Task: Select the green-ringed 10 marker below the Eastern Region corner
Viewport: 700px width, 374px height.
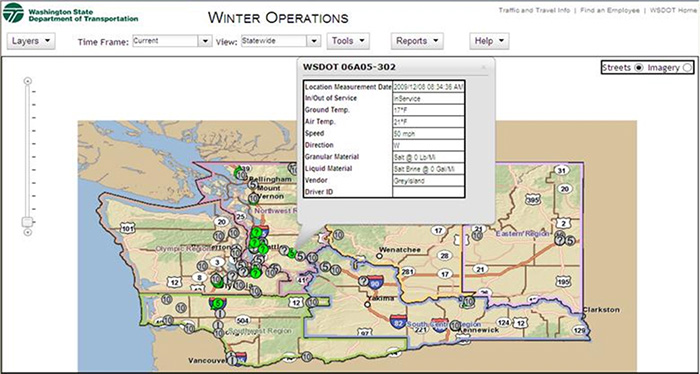Action: pos(468,302)
